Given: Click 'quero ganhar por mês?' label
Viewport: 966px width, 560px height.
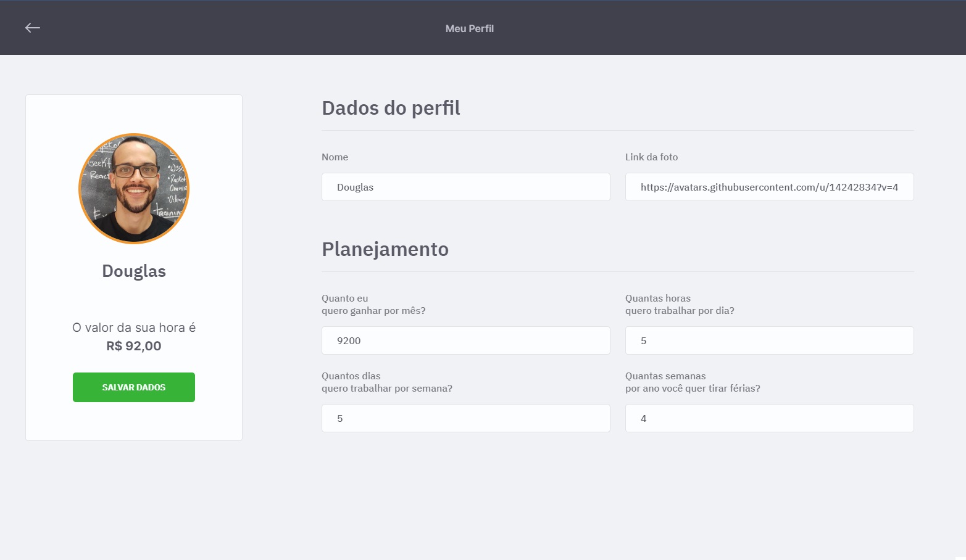Looking at the screenshot, I should 373,311.
